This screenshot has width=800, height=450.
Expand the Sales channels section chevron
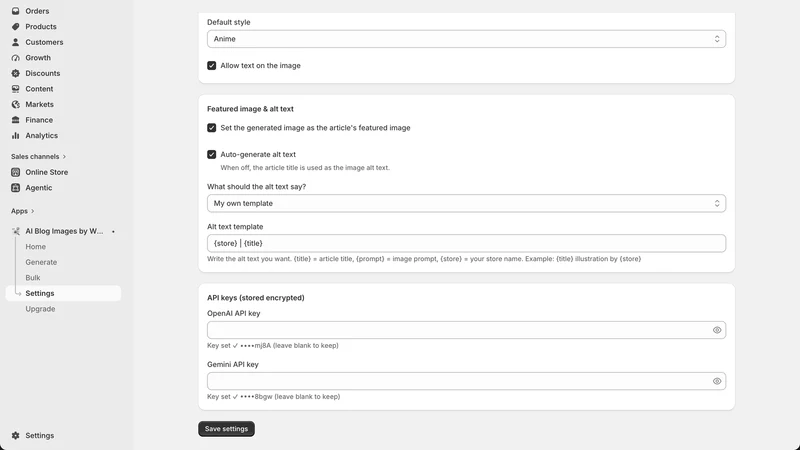coord(64,157)
